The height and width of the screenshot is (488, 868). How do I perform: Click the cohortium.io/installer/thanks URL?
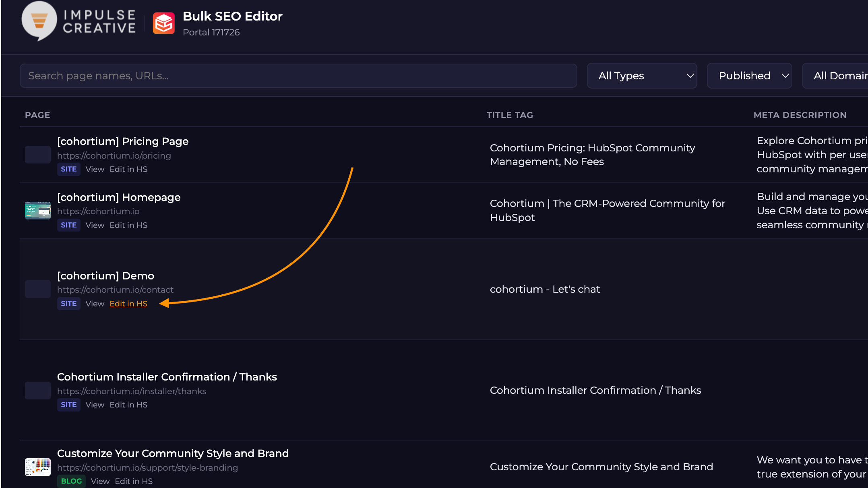pos(132,391)
